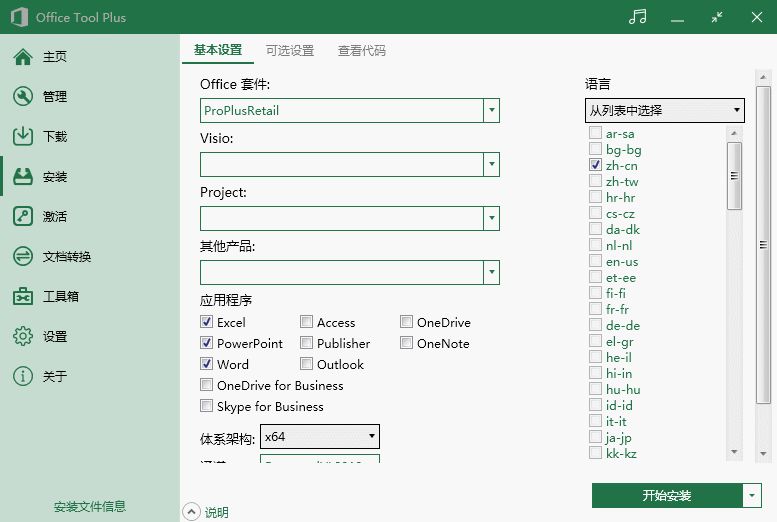The height and width of the screenshot is (522, 777).
Task: Expand the Office 套件 ProPlusRetail dropdown
Action: coord(492,110)
